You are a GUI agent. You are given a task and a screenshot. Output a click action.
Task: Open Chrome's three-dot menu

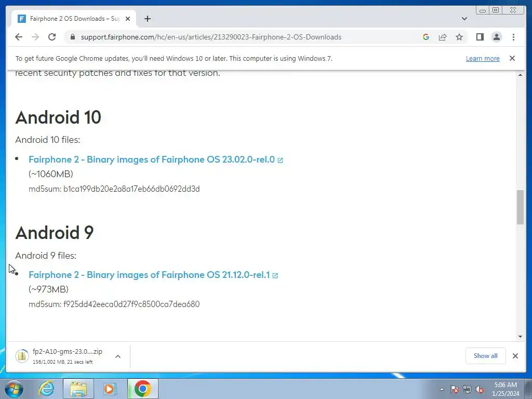(x=513, y=37)
